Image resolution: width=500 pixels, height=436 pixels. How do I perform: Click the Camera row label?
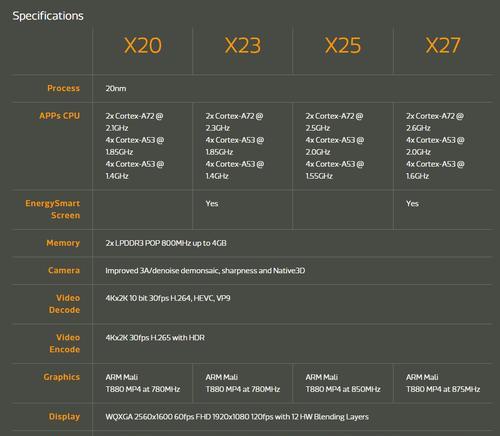[x=64, y=270]
